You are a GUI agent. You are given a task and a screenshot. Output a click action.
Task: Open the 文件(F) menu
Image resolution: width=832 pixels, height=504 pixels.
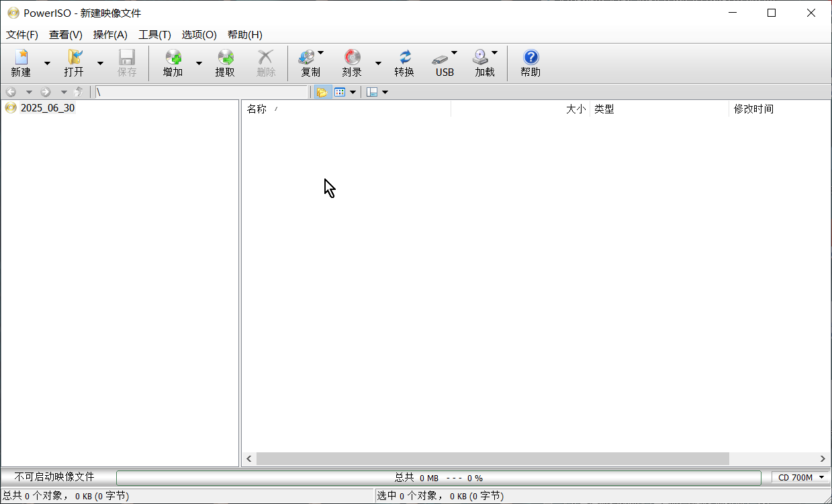pyautogui.click(x=22, y=35)
